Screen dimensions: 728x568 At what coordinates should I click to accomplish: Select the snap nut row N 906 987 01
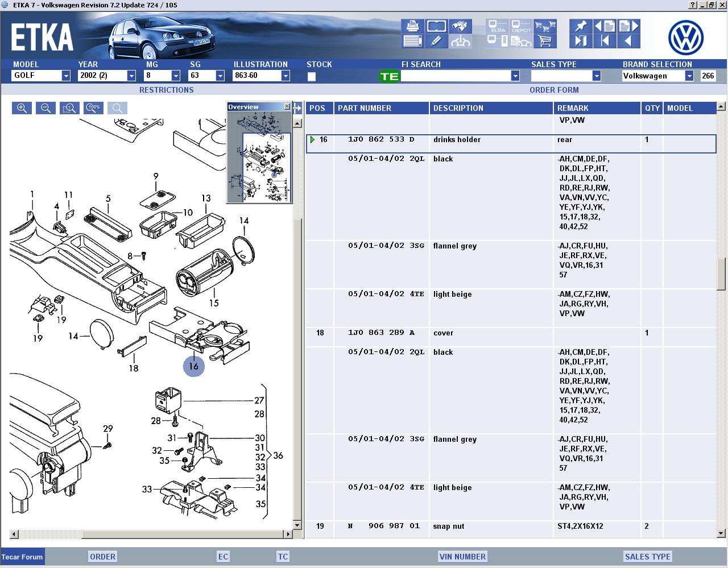pos(511,526)
